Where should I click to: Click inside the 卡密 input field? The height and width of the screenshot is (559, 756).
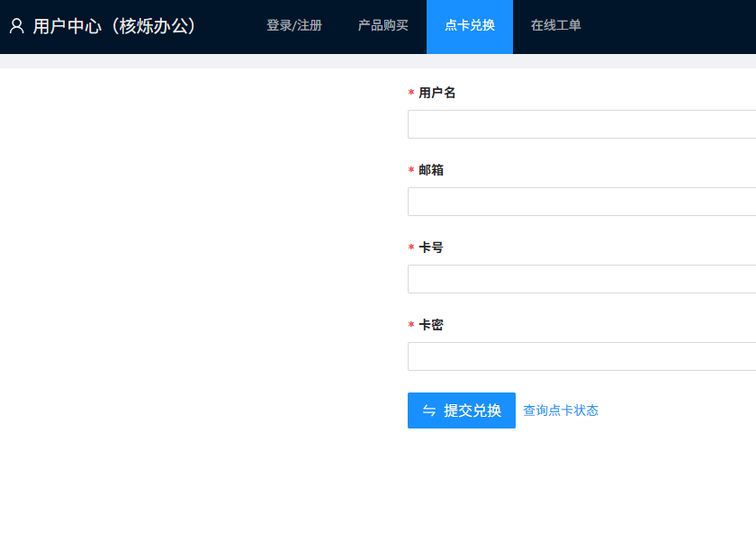click(581, 356)
